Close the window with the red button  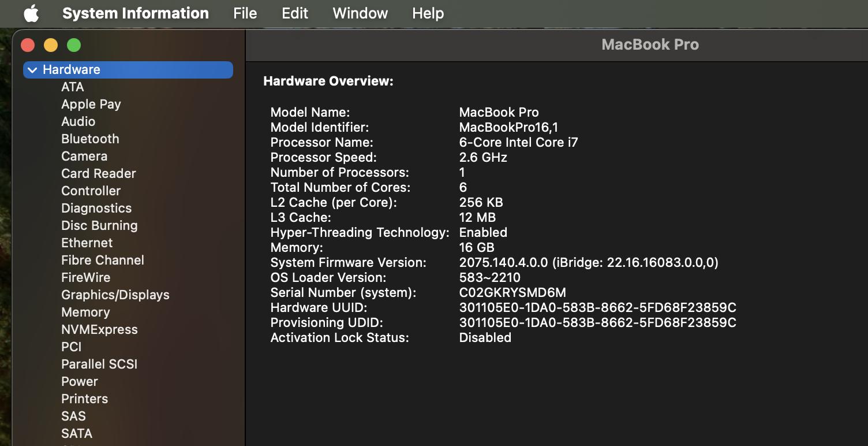28,45
